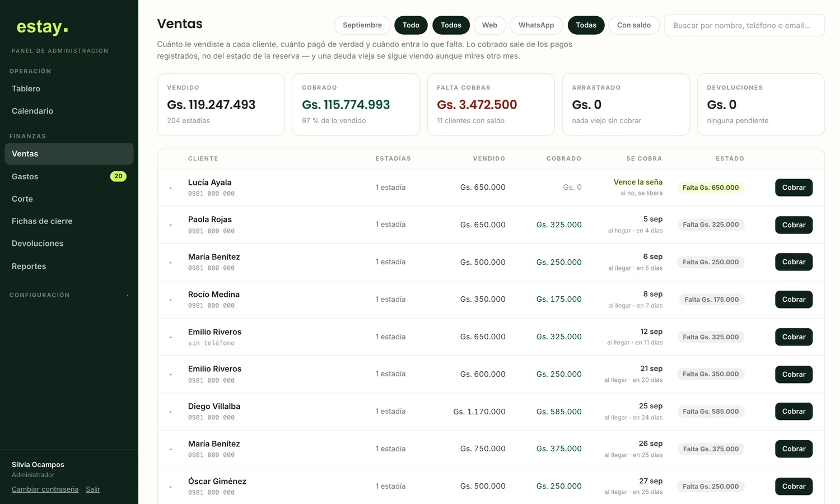This screenshot has width=840, height=504.
Task: Expand the Lucía Ayala row
Action: (x=171, y=188)
